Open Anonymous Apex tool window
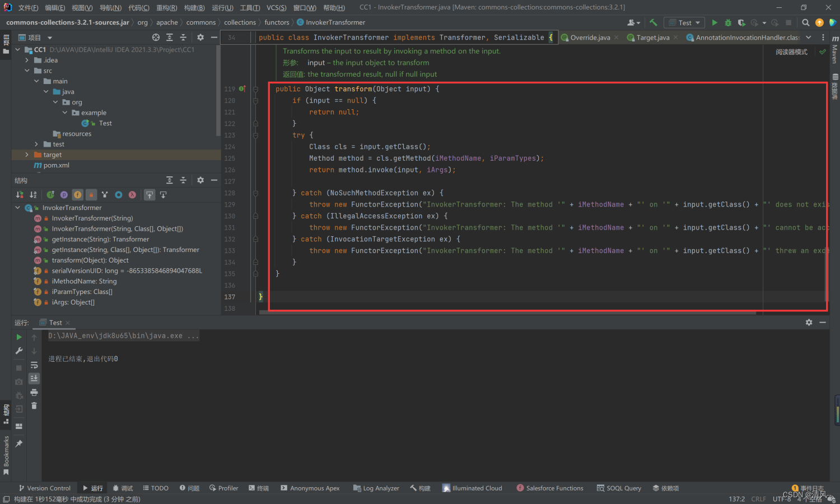The image size is (840, 504). click(x=310, y=488)
